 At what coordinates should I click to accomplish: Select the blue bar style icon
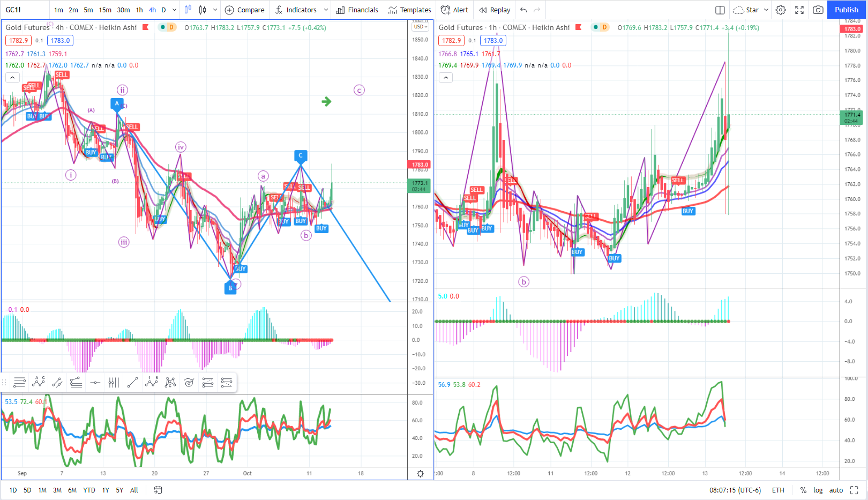click(188, 10)
